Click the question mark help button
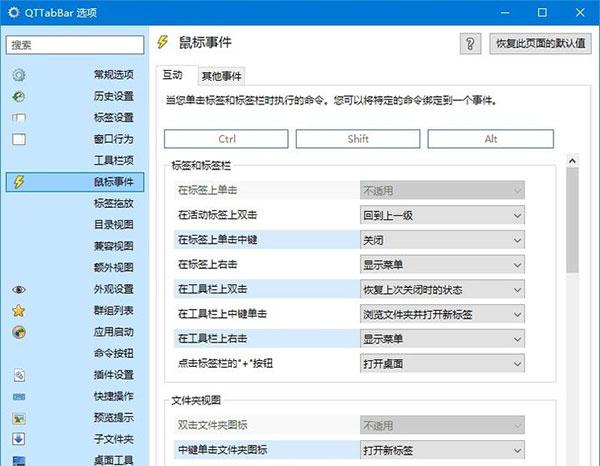The width and height of the screenshot is (600, 466). [x=470, y=44]
